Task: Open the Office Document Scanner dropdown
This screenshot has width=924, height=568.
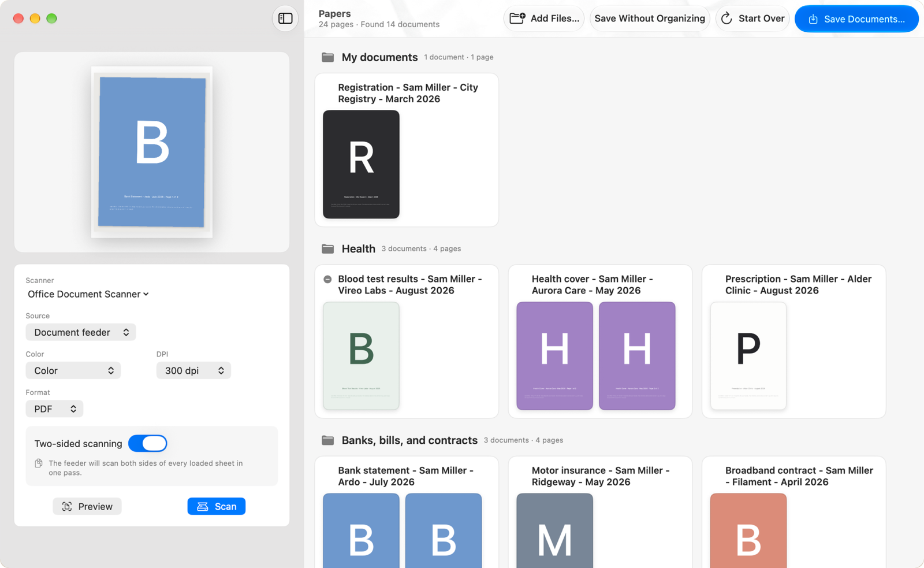Action: point(88,294)
